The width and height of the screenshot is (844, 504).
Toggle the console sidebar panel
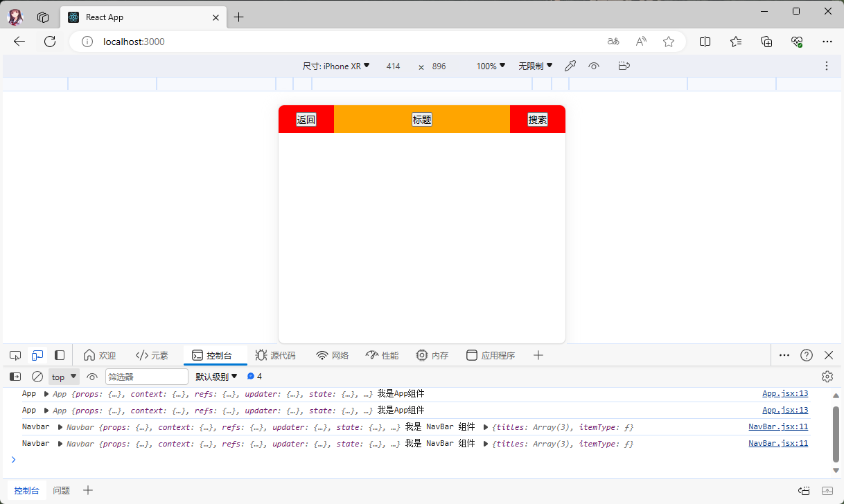click(15, 377)
